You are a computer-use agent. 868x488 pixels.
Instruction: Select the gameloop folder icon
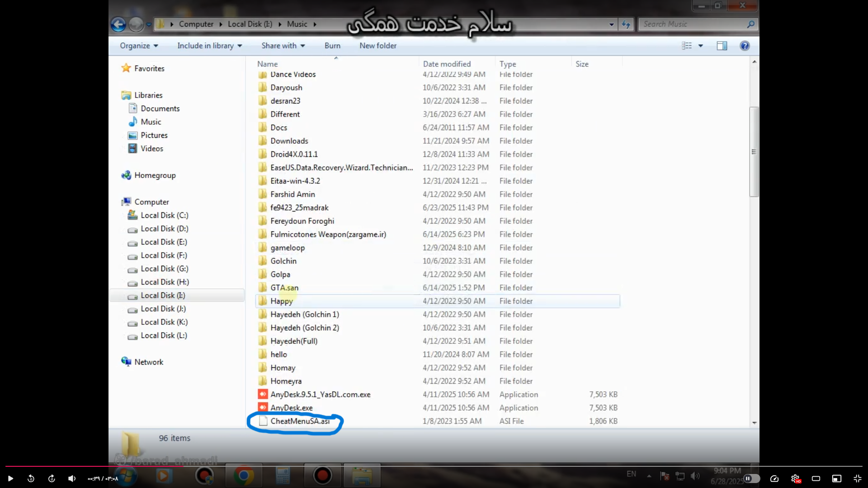click(x=263, y=247)
